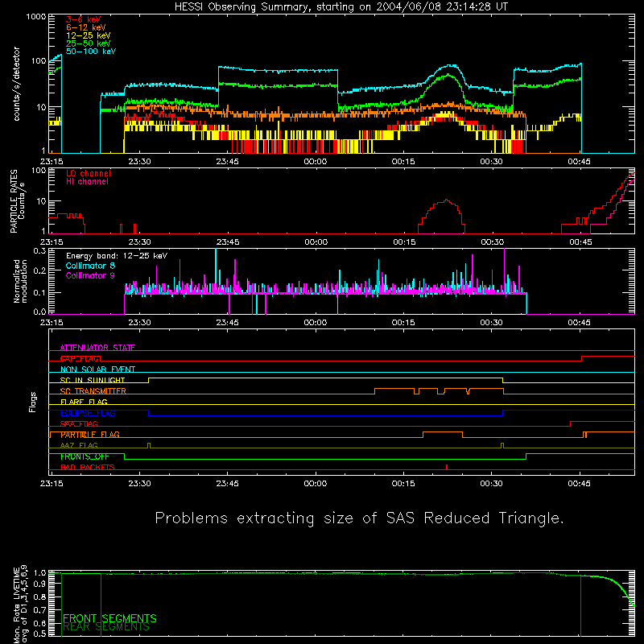
Task: Click the SC_TRANSMITTER flag label
Action: tap(93, 390)
